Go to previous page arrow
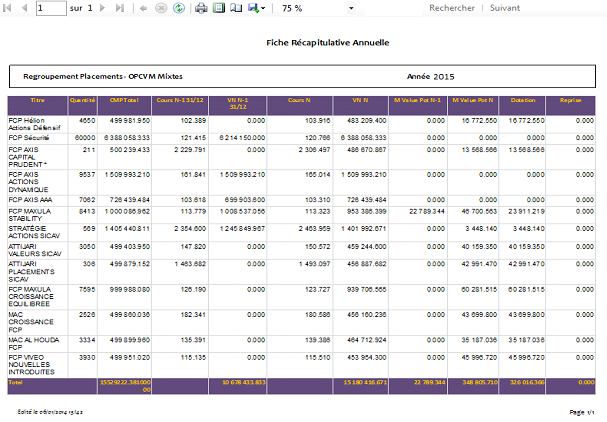The height and width of the screenshot is (422, 607). tap(24, 8)
